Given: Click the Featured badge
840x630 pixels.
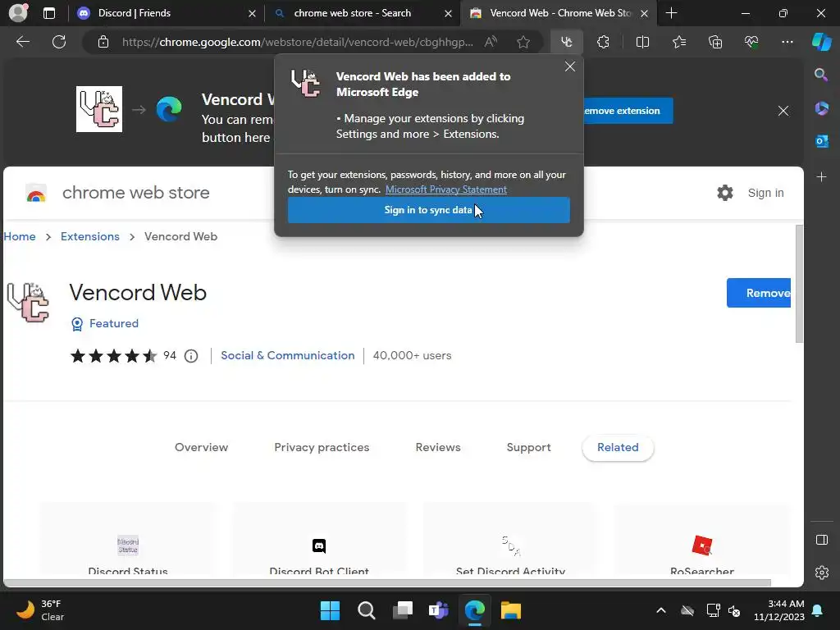Looking at the screenshot, I should [x=105, y=323].
